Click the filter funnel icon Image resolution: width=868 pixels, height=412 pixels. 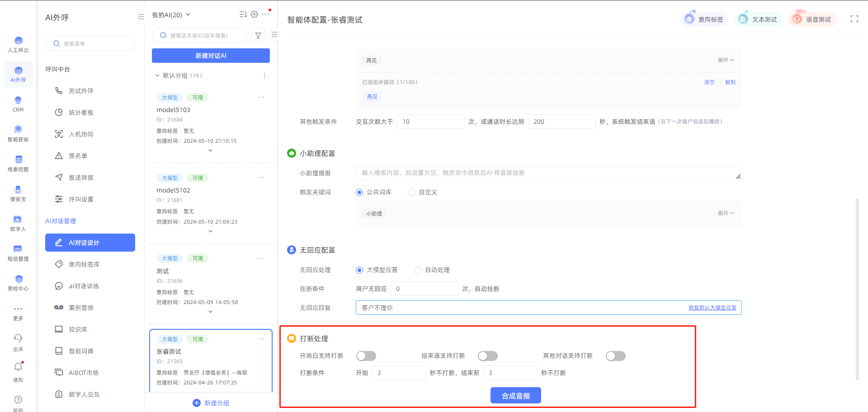coord(258,35)
